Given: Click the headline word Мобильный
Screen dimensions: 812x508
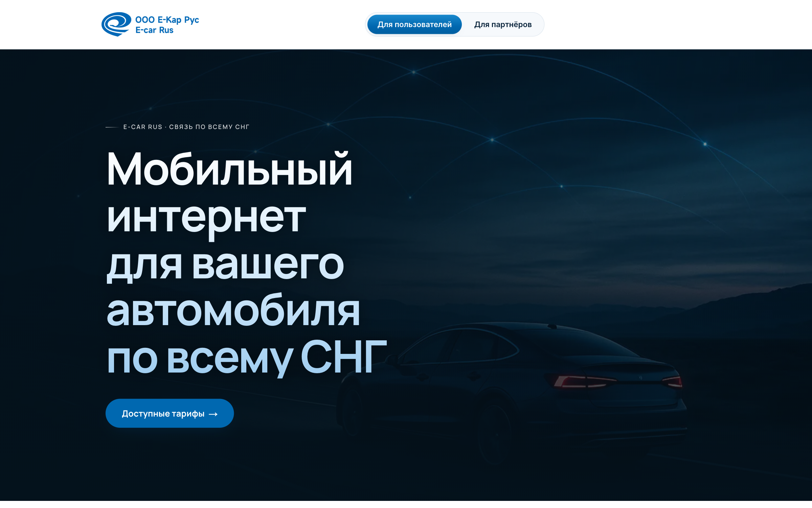Looking at the screenshot, I should pos(230,169).
